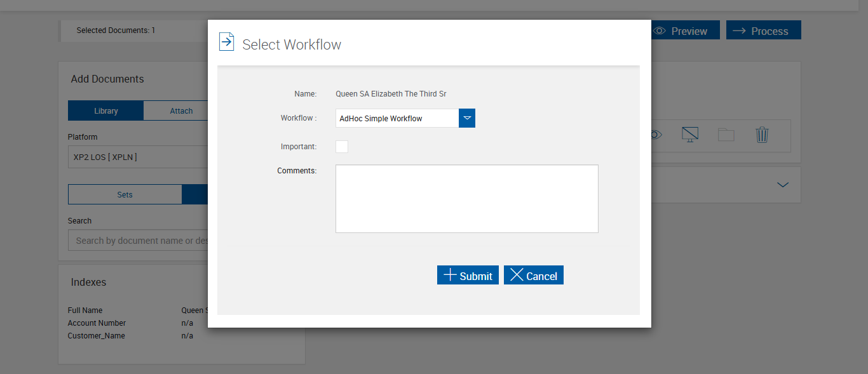Click into the Comments text area

pos(466,199)
